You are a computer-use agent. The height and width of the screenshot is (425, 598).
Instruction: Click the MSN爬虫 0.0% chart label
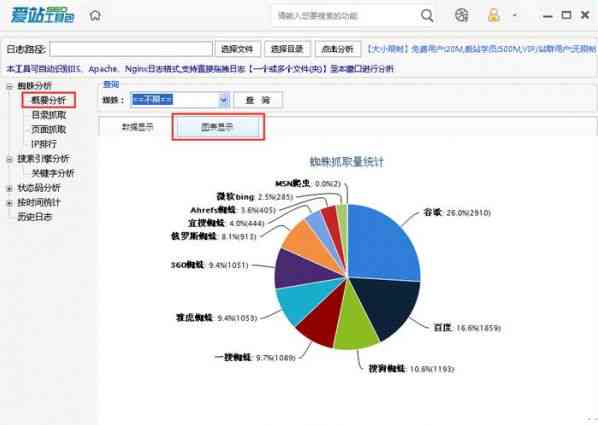[x=308, y=184]
